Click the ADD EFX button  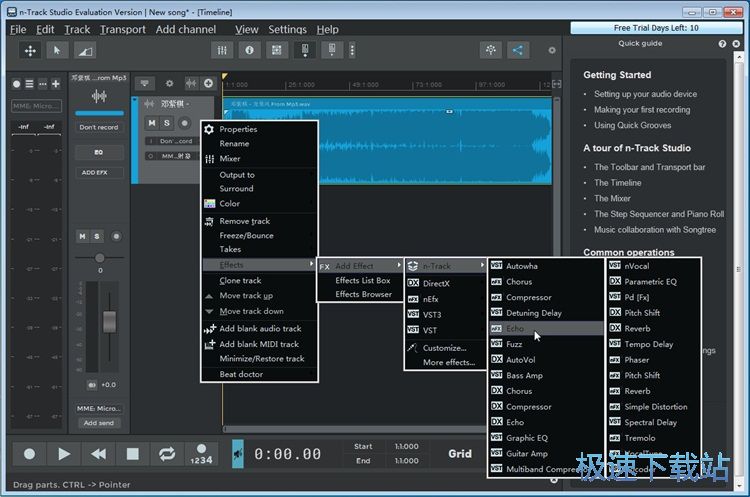[99, 172]
